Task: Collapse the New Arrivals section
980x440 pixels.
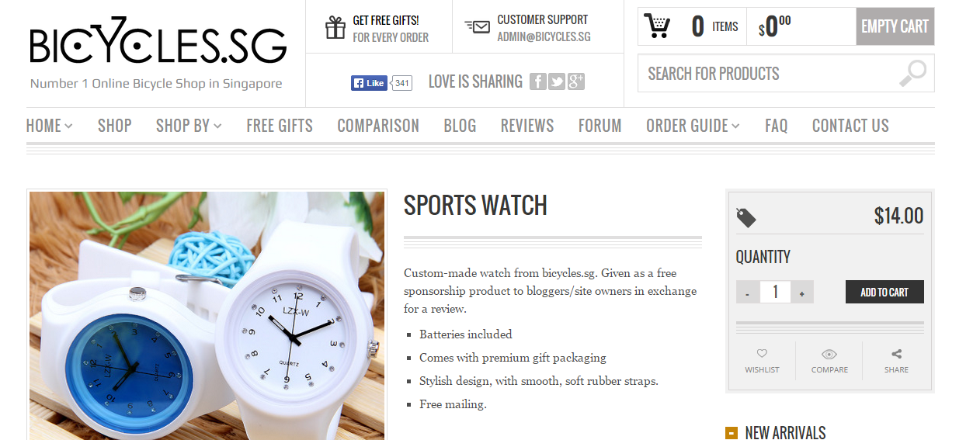Action: click(732, 433)
